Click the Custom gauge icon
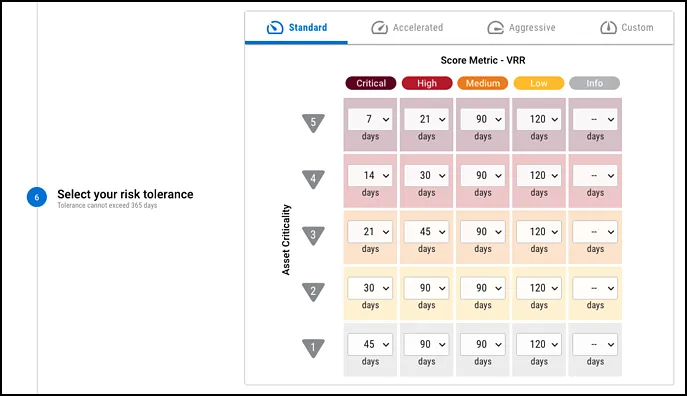The image size is (687, 396). click(608, 28)
